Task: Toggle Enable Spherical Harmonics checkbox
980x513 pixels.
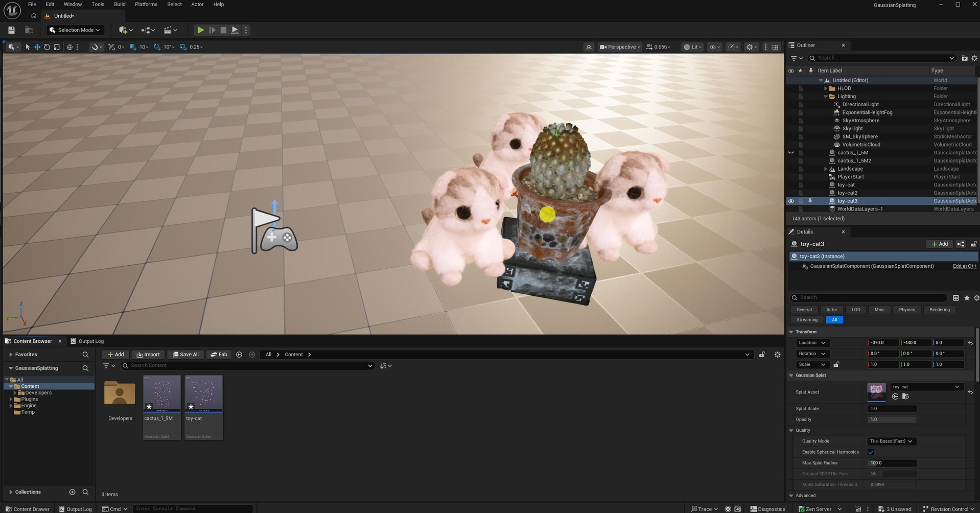Action: coord(871,452)
